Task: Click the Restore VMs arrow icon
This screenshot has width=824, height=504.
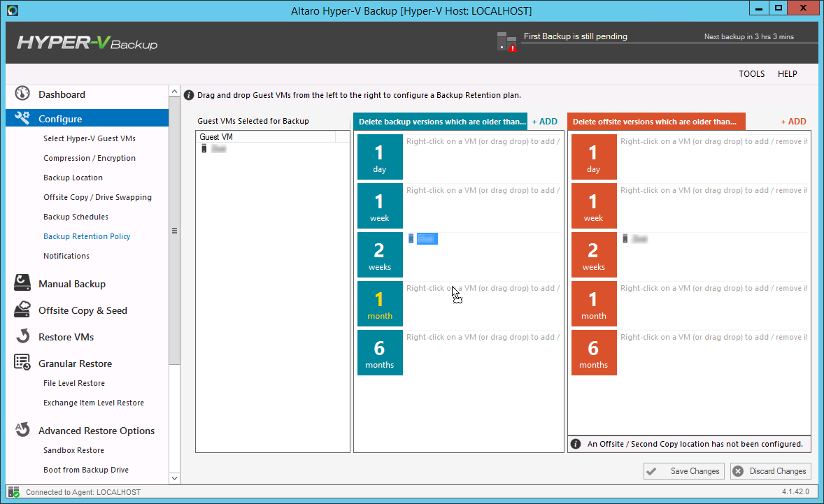Action: [22, 336]
